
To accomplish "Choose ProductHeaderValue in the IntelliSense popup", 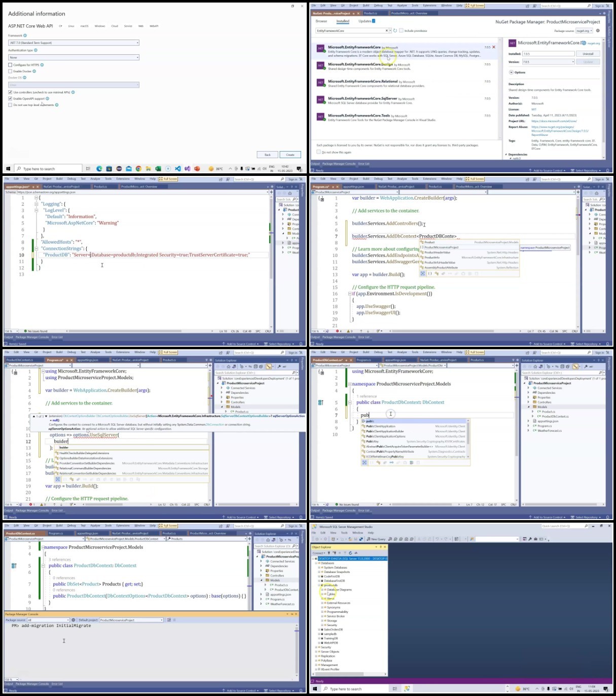I will 438,252.
